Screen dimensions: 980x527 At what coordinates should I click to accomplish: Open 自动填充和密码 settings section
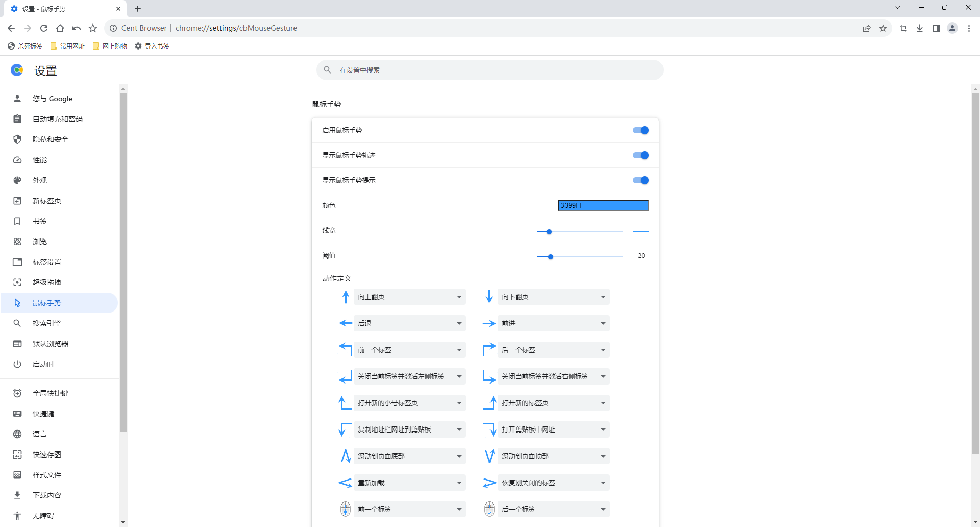[59, 119]
